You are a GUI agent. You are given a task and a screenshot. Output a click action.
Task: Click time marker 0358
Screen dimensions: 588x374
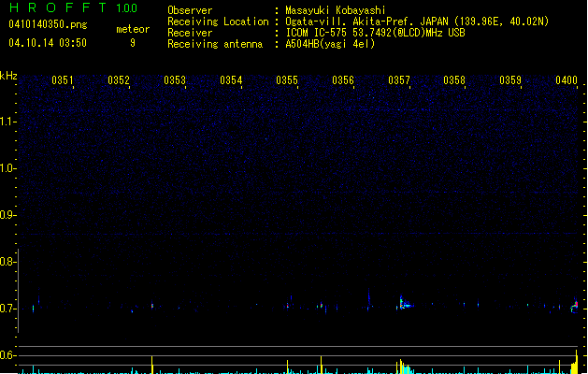coord(454,80)
